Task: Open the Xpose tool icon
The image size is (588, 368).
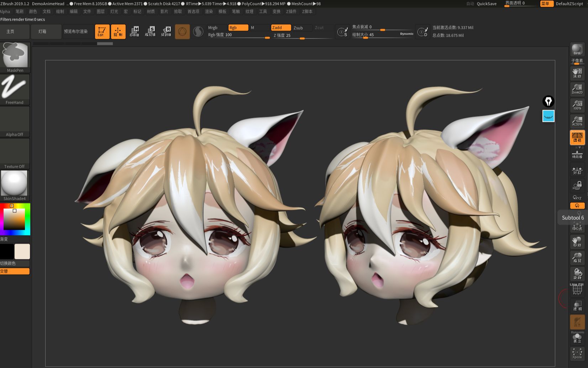Action: (x=577, y=353)
